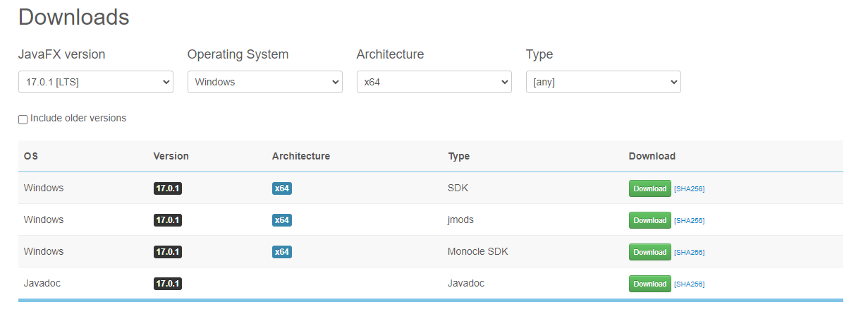This screenshot has width=868, height=319.
Task: Click the 'JavaFX version' label
Action: tap(62, 54)
